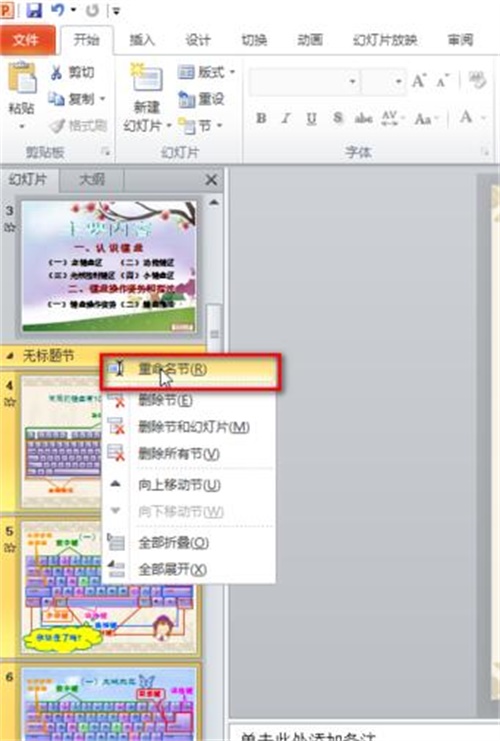Choose 删除节和幻灯片(M) menu item

tap(189, 427)
